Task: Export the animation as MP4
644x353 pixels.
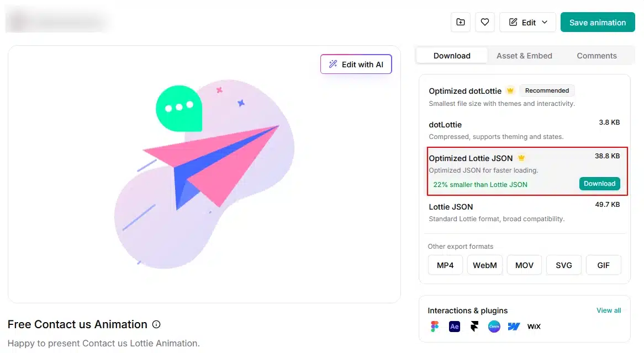Action: coord(445,265)
